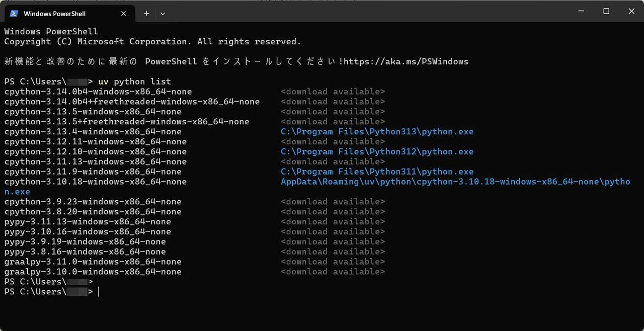The width and height of the screenshot is (644, 331).
Task: Click '<download available>' on the graalpy-3.10.0 row
Action: point(333,272)
